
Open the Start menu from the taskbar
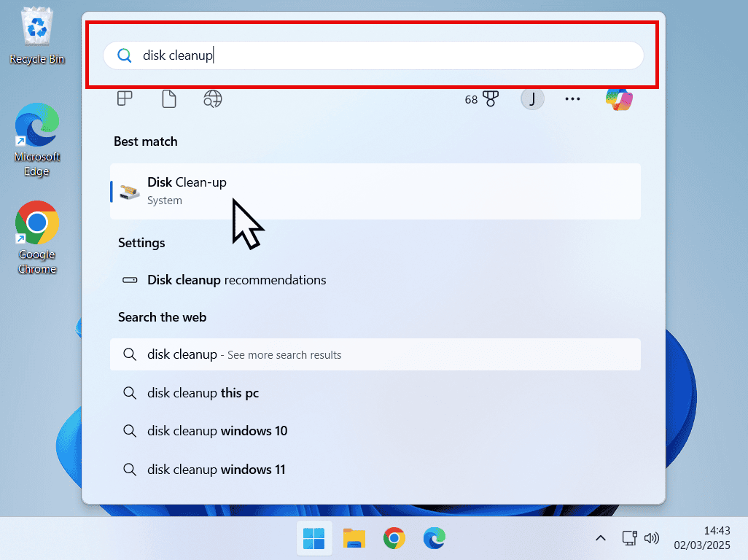(x=314, y=538)
